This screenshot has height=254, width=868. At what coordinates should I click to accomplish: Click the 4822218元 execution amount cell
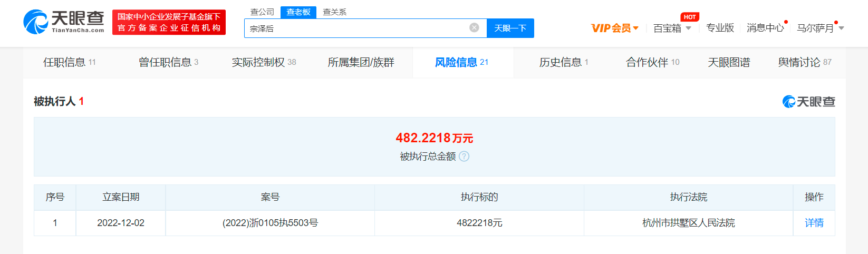(x=479, y=223)
